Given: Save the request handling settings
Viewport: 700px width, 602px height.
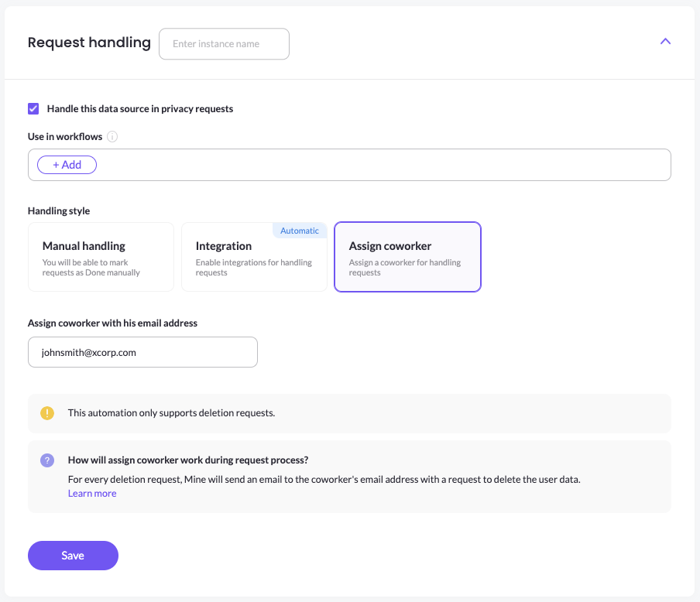Looking at the screenshot, I should coord(73,555).
